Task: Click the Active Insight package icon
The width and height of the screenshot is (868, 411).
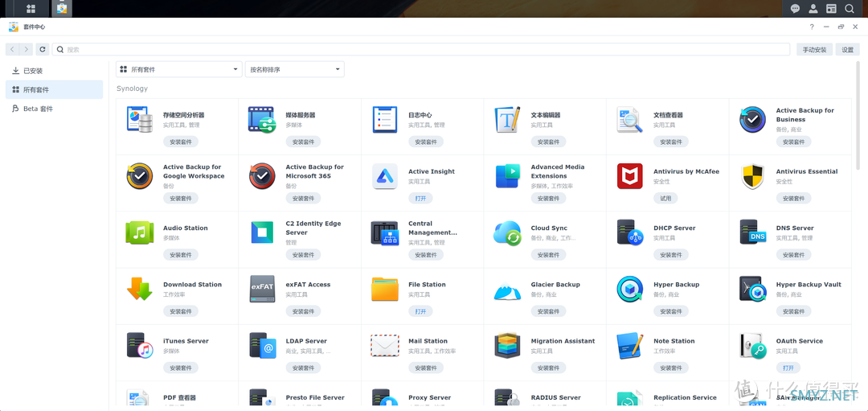Action: coord(385,176)
